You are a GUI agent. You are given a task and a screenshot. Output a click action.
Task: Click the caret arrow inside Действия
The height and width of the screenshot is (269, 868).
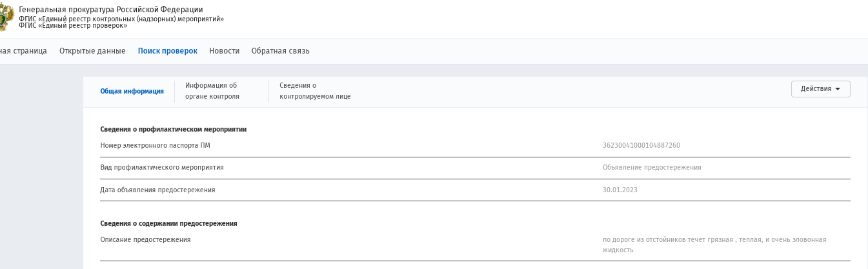coord(838,89)
